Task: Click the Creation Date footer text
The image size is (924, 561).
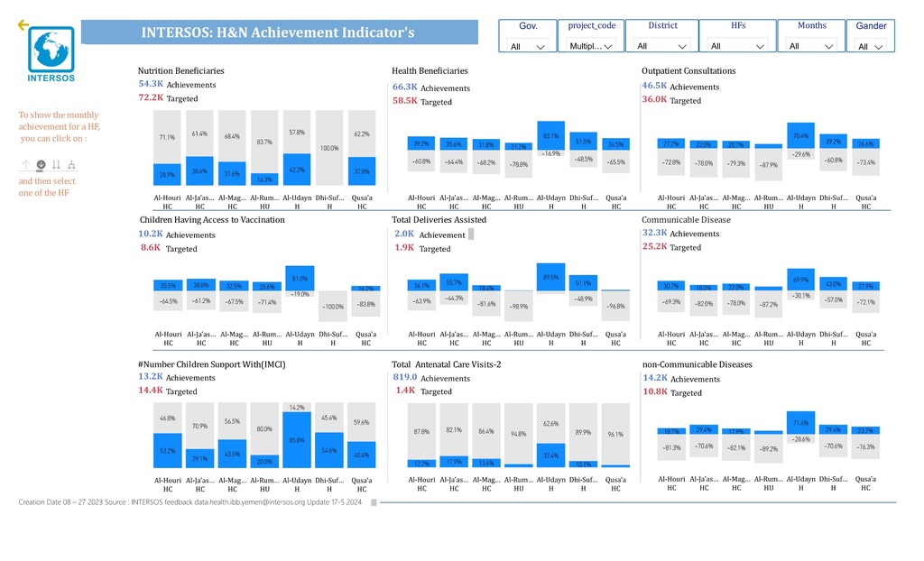Action: [189, 502]
